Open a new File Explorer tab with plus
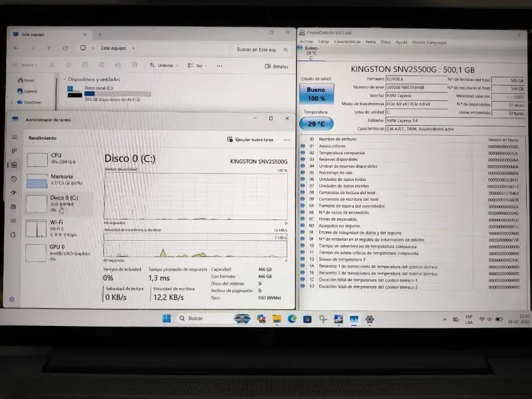Image resolution: width=532 pixels, height=399 pixels. point(100,35)
